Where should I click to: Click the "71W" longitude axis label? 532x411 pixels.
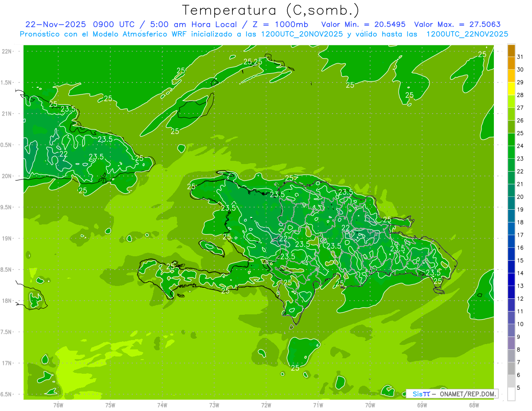click(318, 405)
